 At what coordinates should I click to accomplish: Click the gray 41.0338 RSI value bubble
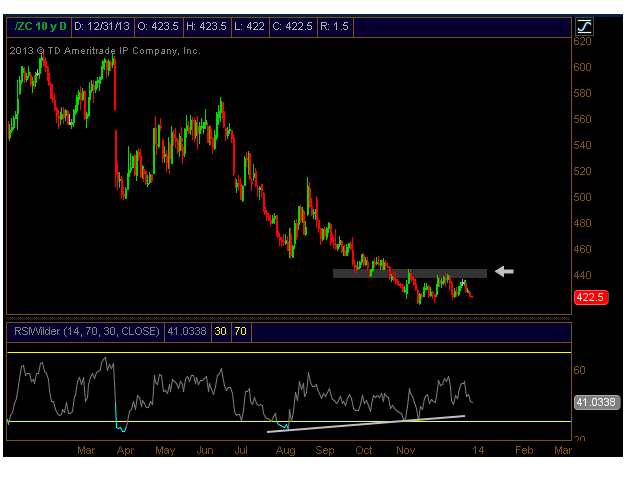coord(596,402)
